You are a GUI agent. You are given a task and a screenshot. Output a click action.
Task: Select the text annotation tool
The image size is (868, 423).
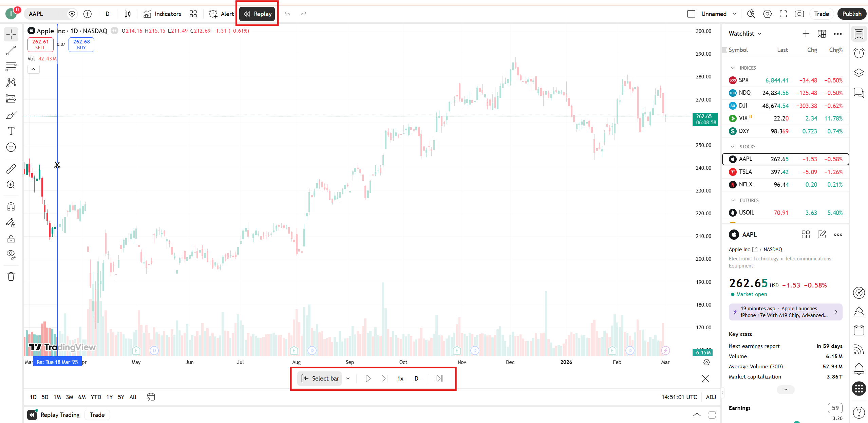click(x=11, y=131)
